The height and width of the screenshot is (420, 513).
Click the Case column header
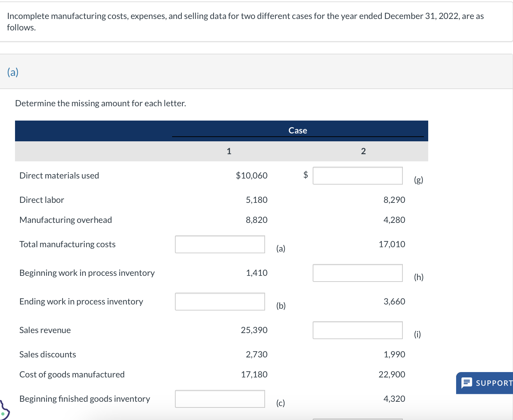[298, 130]
